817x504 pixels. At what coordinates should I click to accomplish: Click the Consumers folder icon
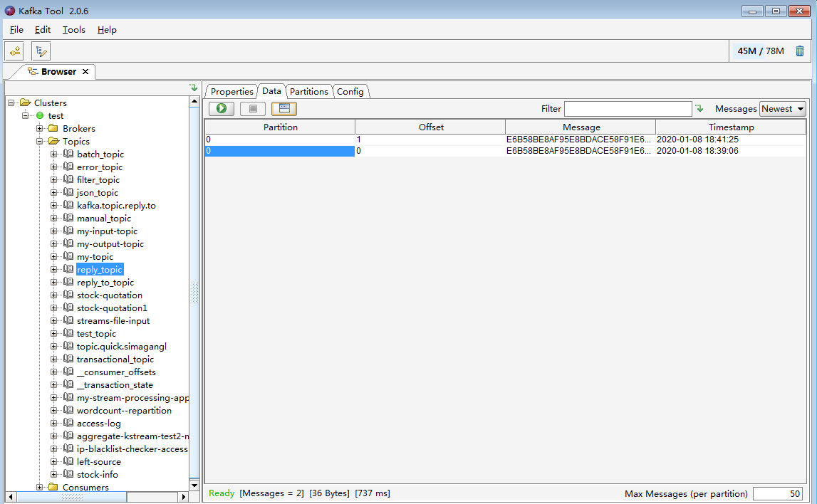pos(53,487)
